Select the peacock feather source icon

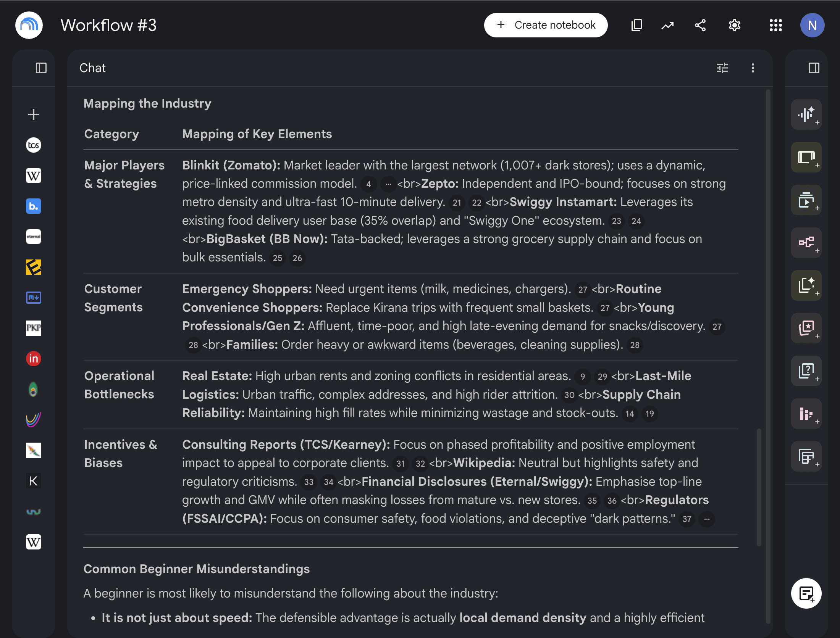click(x=34, y=389)
